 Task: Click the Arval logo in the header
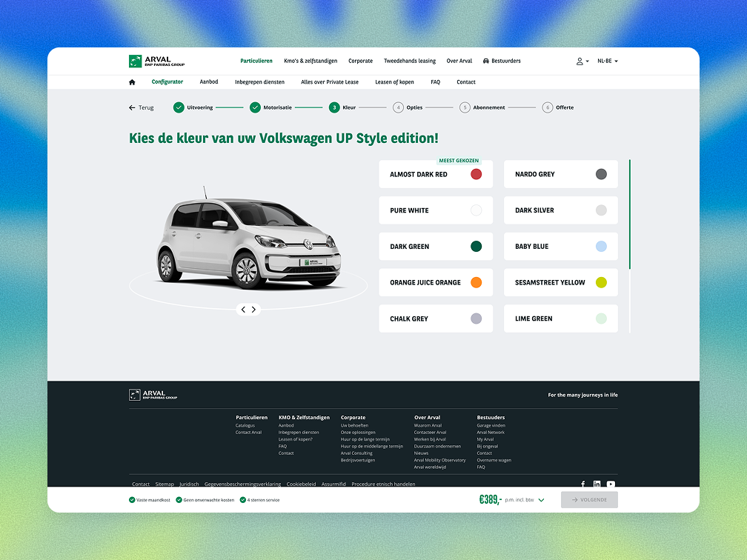pos(156,61)
